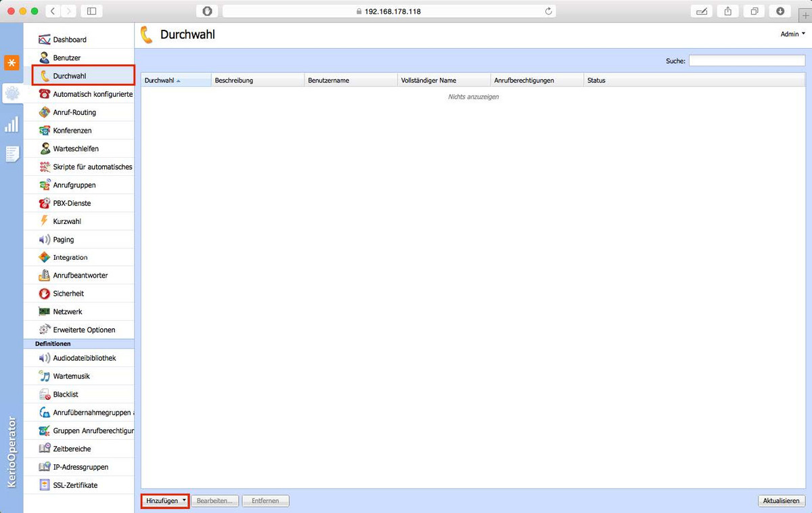Screen dimensions: 812x513
Task: Open the Anruf-Routing section
Action: [74, 112]
